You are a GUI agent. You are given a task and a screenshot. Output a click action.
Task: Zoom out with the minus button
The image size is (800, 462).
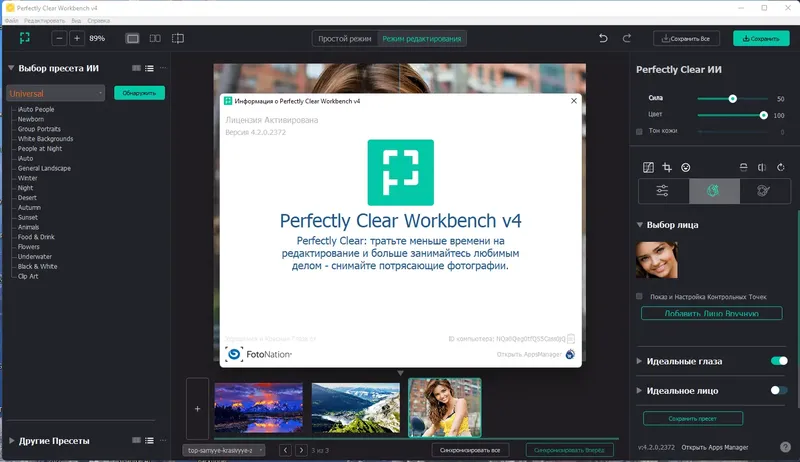59,38
